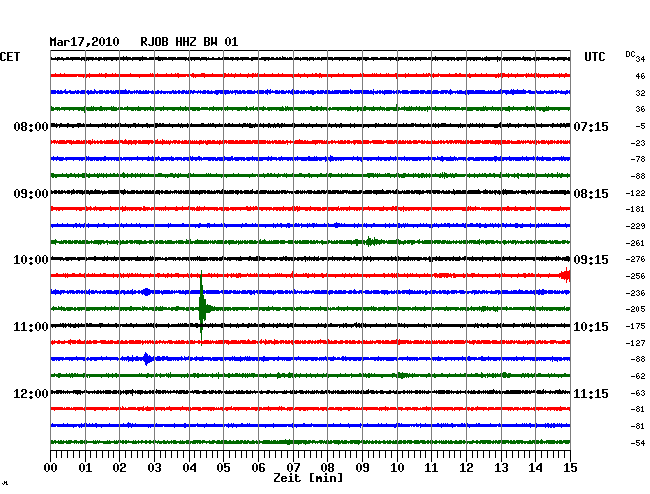Viewport: 650px width, 494px height.
Task: Select DC offset value 46
Action: (640, 76)
